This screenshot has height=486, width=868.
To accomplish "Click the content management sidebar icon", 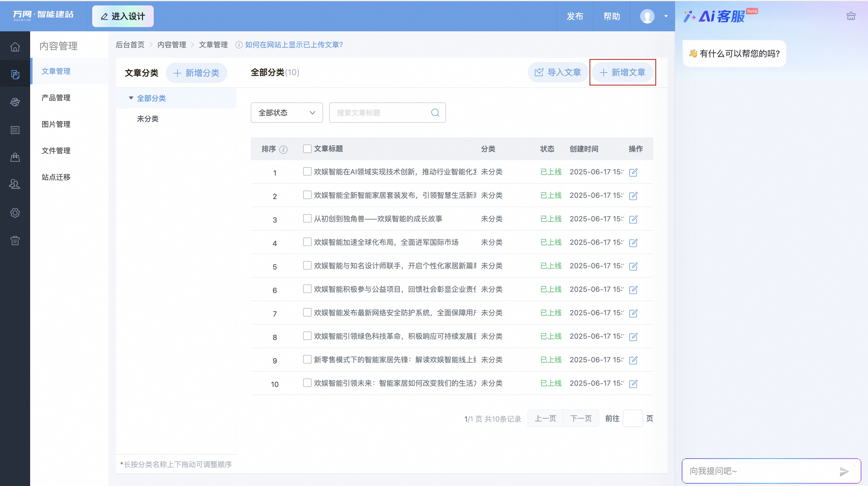I will [15, 74].
